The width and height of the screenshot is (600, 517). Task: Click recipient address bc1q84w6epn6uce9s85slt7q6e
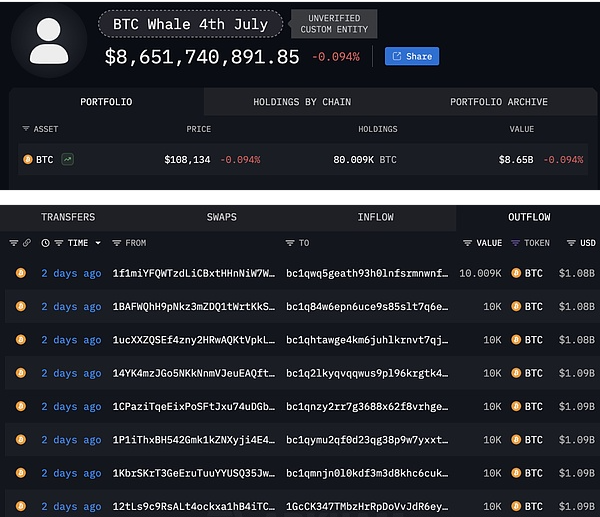[x=367, y=307]
